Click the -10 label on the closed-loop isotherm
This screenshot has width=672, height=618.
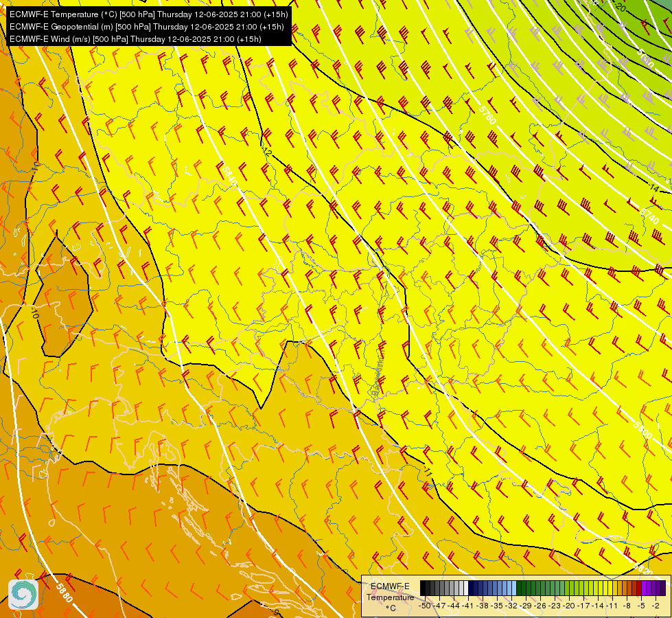point(35,312)
